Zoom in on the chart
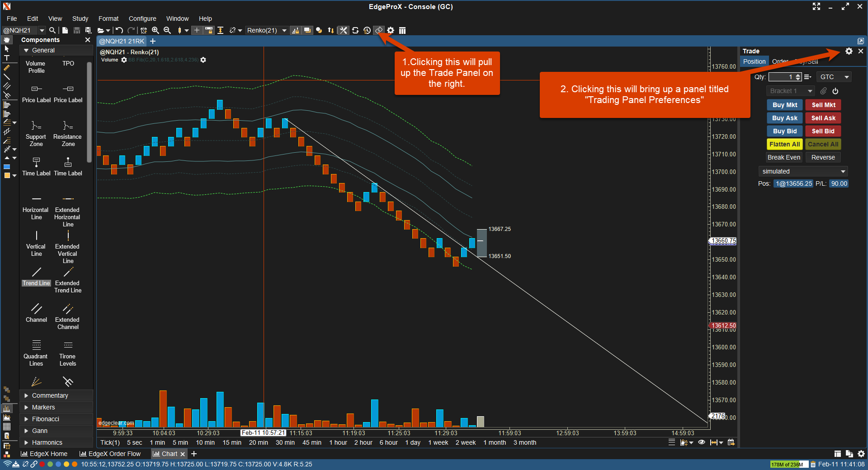Image resolution: width=868 pixels, height=470 pixels. coord(156,30)
